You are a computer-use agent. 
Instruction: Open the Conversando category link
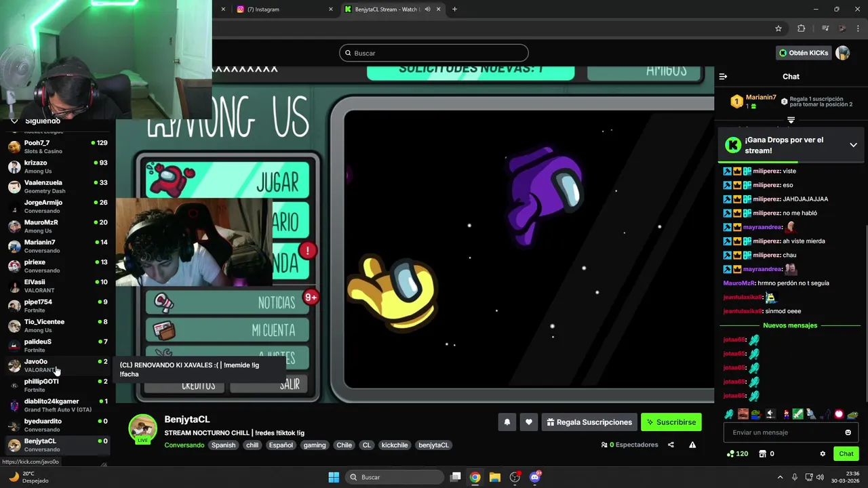tap(184, 445)
